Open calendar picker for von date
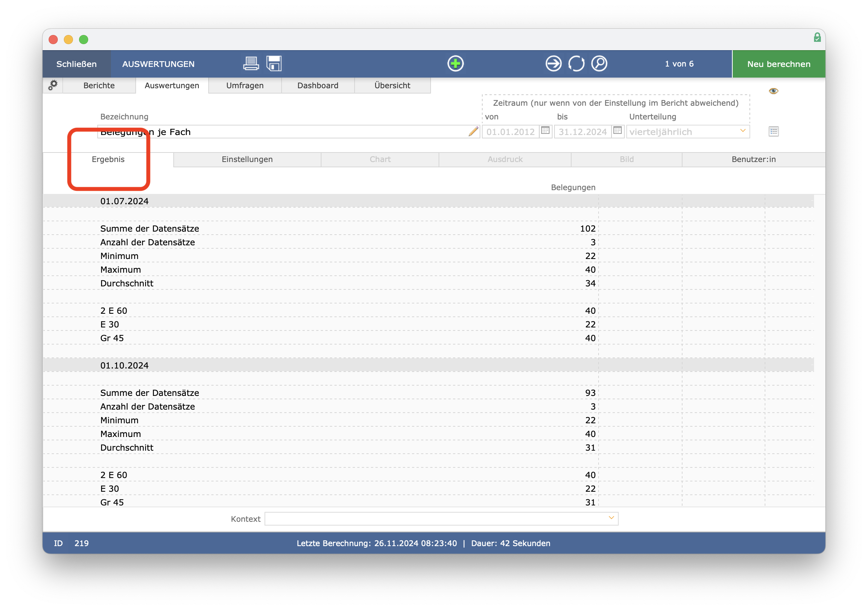The width and height of the screenshot is (868, 610). coord(545,131)
